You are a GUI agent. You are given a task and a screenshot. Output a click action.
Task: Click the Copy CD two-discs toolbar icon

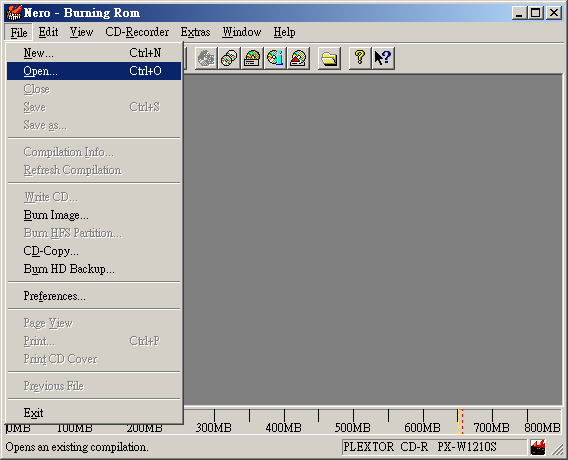(x=229, y=58)
